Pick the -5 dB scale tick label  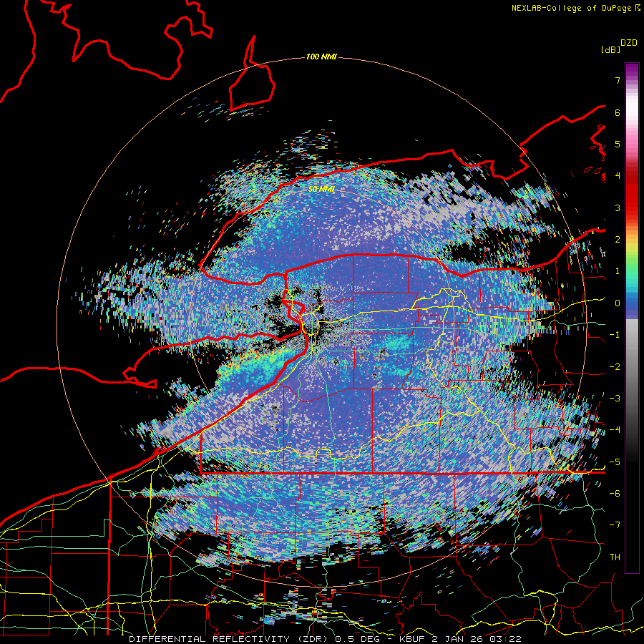point(615,462)
